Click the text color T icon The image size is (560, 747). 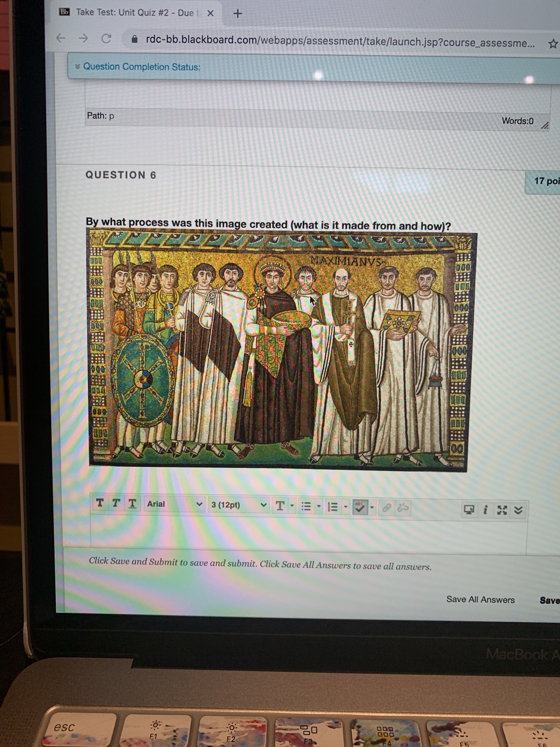click(x=280, y=506)
